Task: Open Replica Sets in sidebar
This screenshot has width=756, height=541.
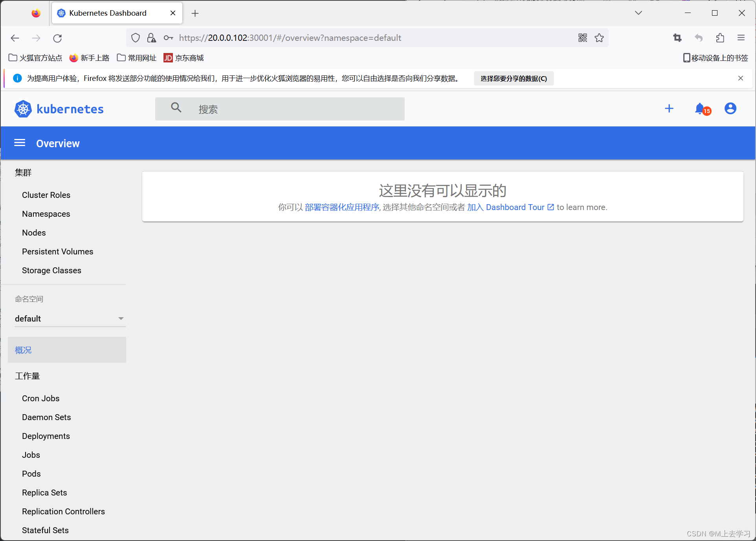Action: coord(44,493)
